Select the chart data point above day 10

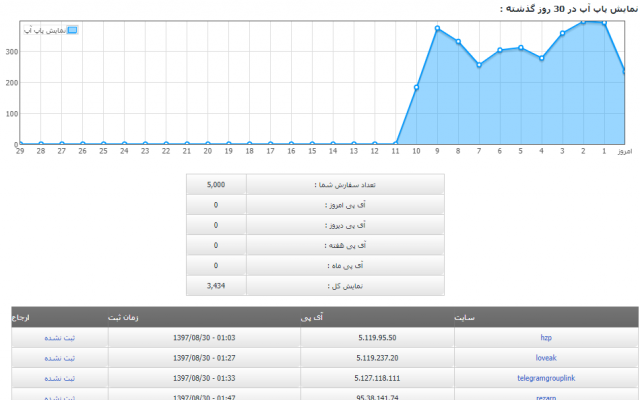click(x=416, y=87)
